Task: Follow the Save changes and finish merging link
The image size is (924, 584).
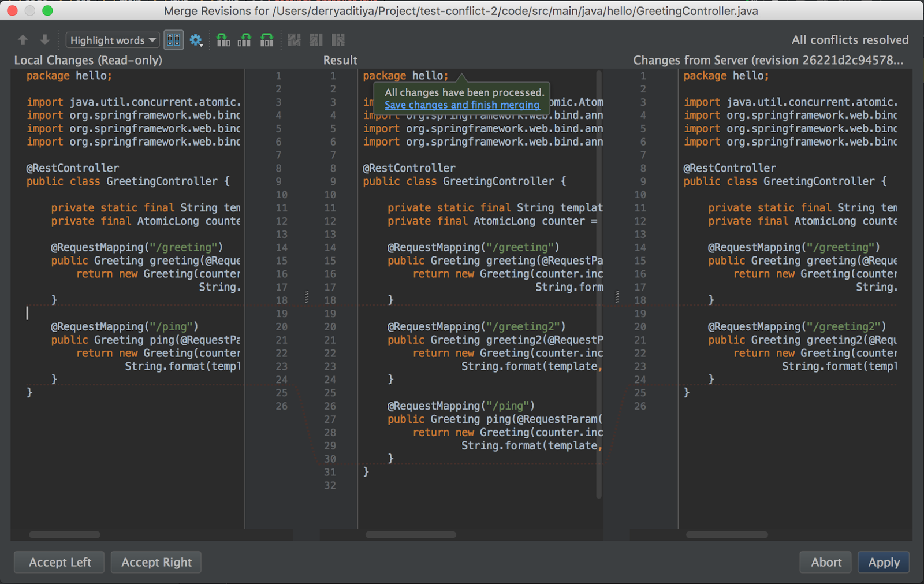Action: [x=462, y=105]
